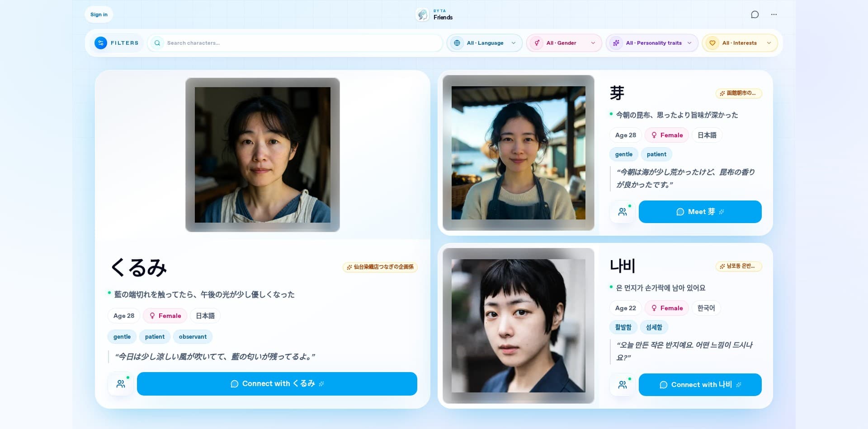The width and height of the screenshot is (868, 429).
Task: Click the Age 22 tag on 나비's card
Action: pos(626,308)
